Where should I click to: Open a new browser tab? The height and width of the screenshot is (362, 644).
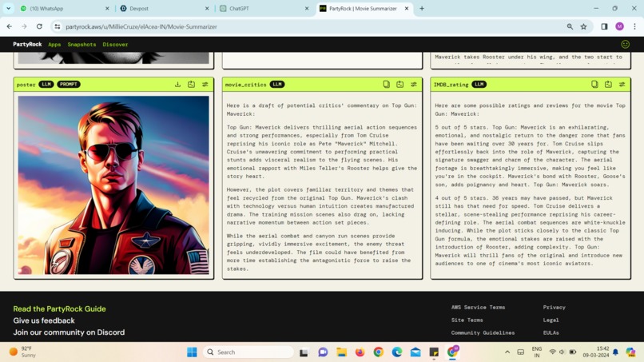422,8
